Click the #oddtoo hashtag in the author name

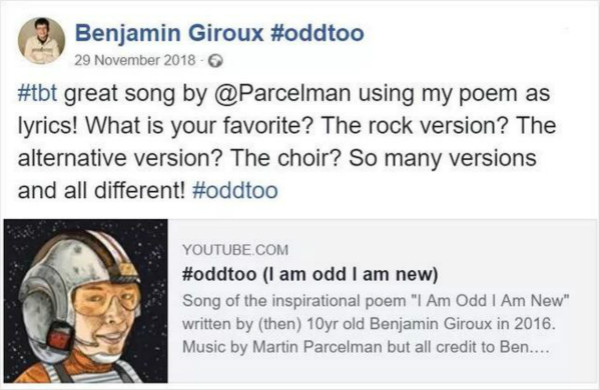317,33
